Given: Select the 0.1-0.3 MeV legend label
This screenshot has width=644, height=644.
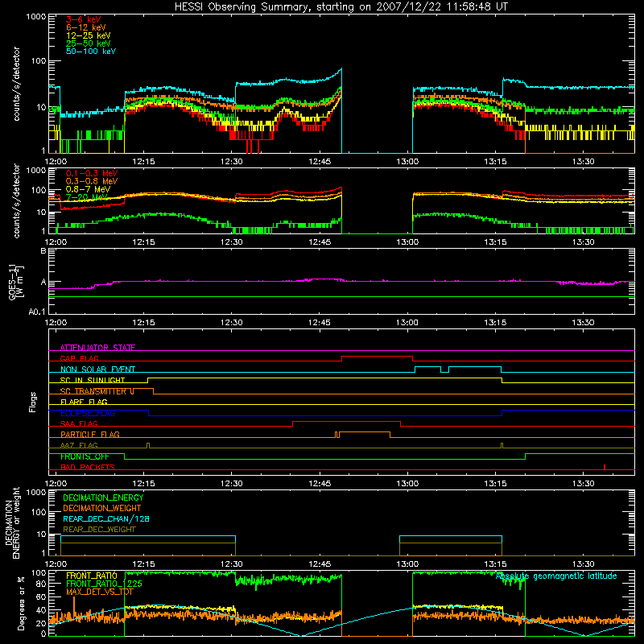Looking at the screenshot, I should (x=92, y=173).
